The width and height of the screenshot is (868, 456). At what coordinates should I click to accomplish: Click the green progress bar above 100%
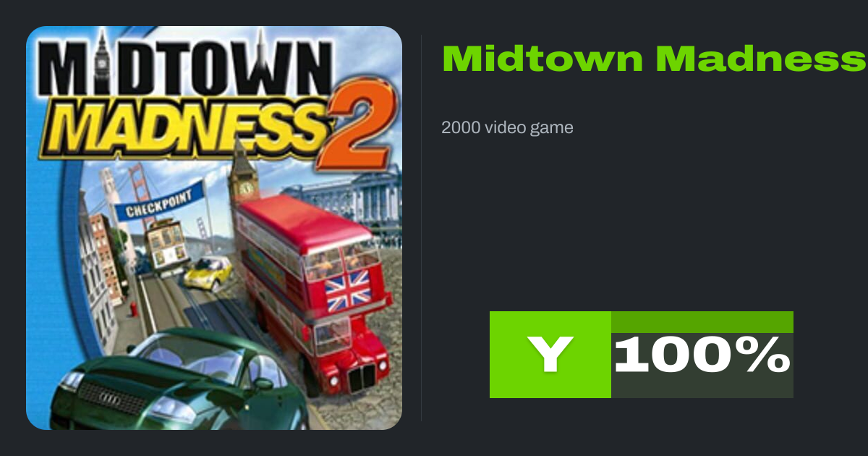702,322
